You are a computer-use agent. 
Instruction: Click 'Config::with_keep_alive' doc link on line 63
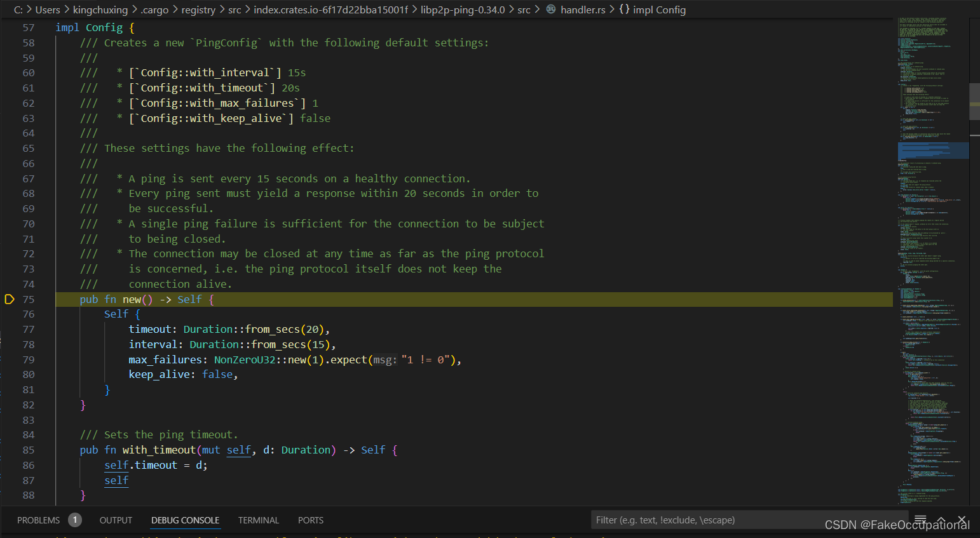tap(211, 118)
